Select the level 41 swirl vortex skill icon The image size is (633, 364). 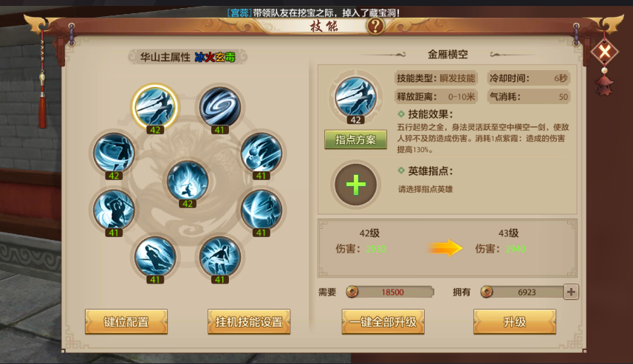(x=219, y=107)
